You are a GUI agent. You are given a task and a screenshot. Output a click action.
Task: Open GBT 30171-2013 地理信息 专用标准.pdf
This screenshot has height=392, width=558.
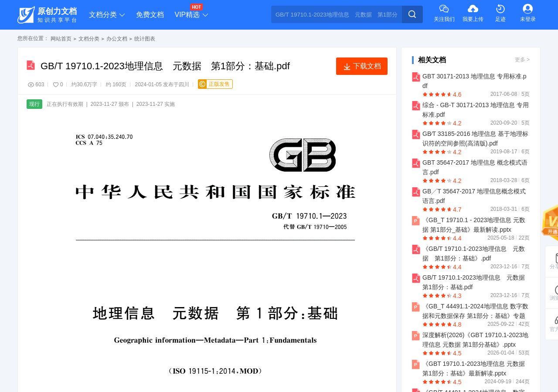coord(475,81)
